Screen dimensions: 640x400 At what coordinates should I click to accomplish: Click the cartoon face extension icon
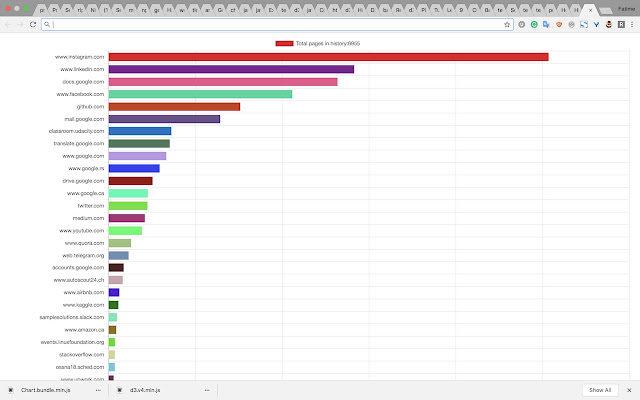click(x=609, y=24)
